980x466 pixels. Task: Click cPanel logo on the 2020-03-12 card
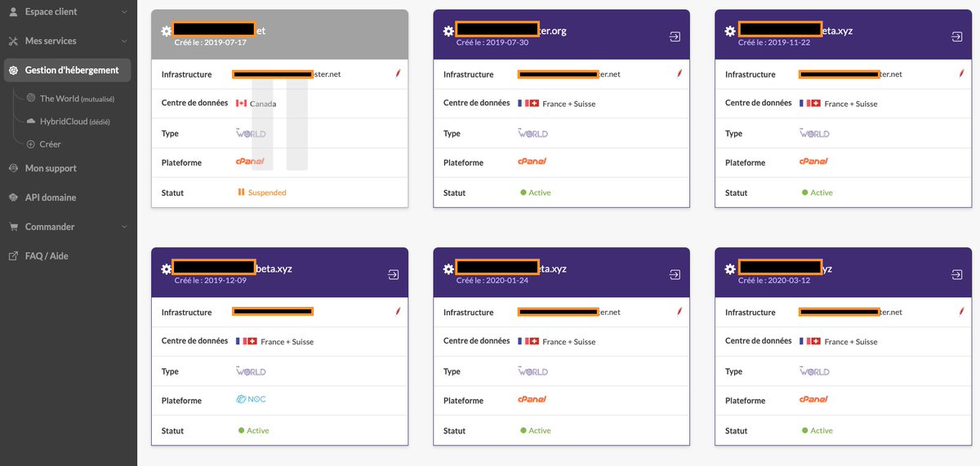813,400
